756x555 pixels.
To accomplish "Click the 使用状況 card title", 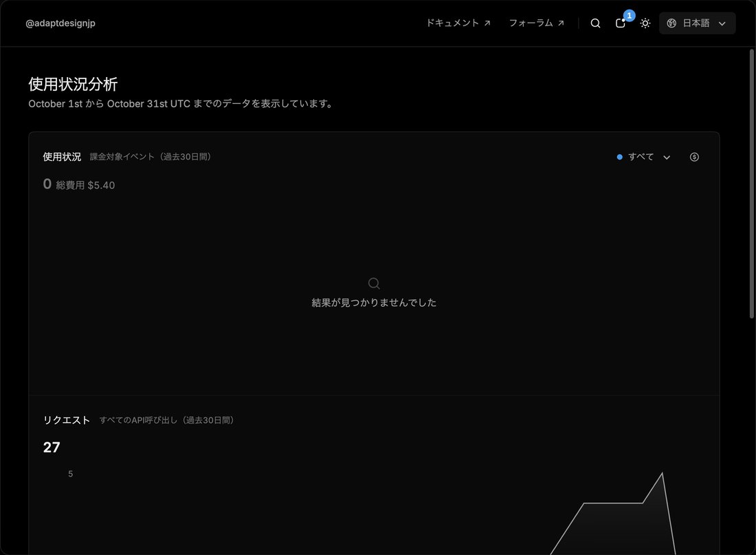I will pyautogui.click(x=62, y=157).
